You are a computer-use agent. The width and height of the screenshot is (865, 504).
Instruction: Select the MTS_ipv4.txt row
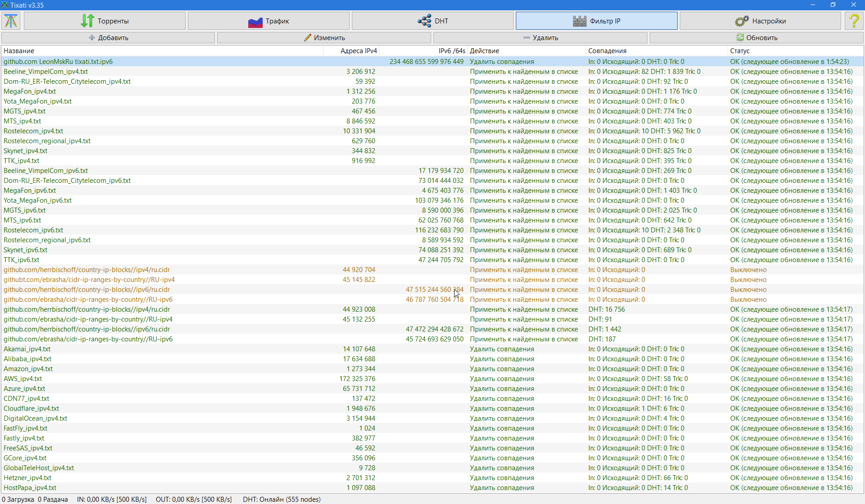(432, 121)
